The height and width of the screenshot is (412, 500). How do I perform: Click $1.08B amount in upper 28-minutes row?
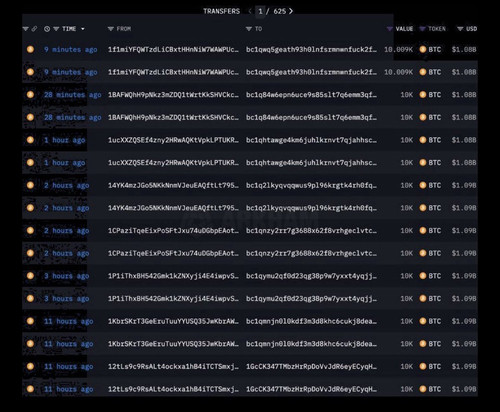click(x=464, y=95)
